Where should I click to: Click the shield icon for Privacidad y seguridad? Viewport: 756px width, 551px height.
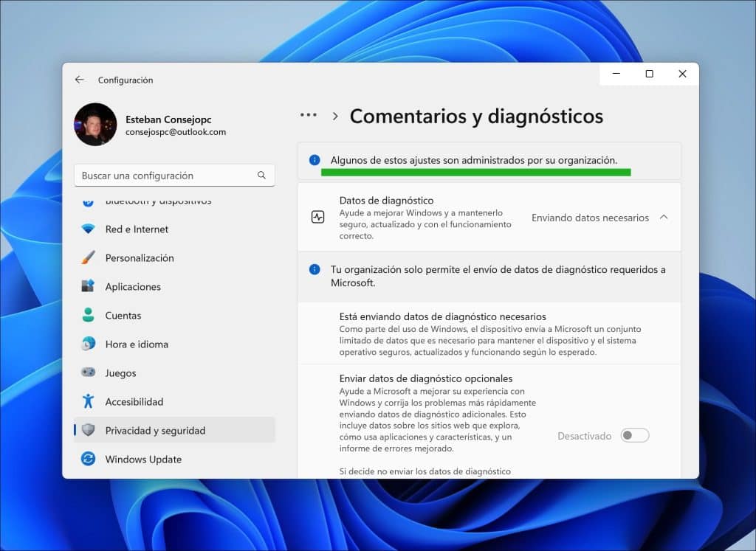click(x=89, y=430)
